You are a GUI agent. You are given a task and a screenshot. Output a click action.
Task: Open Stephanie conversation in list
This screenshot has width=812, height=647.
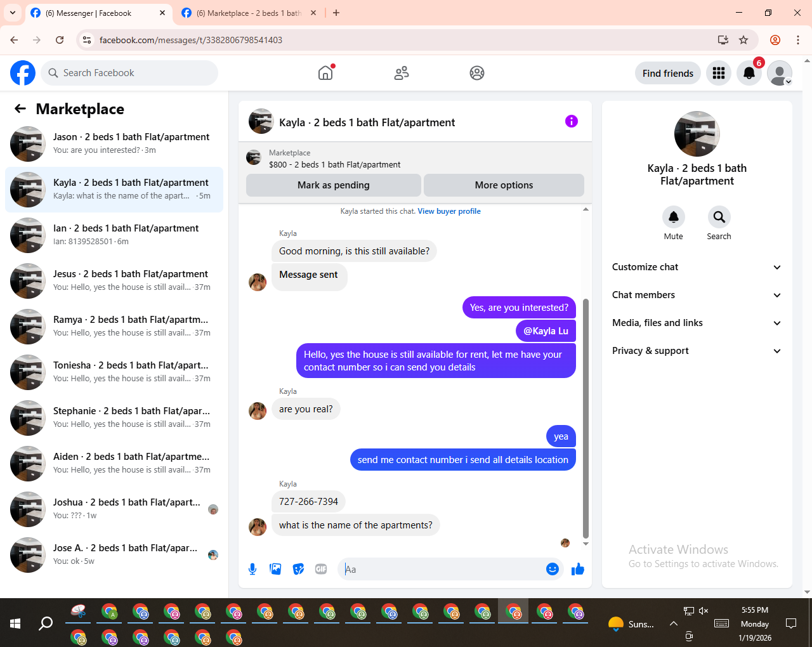click(x=114, y=418)
